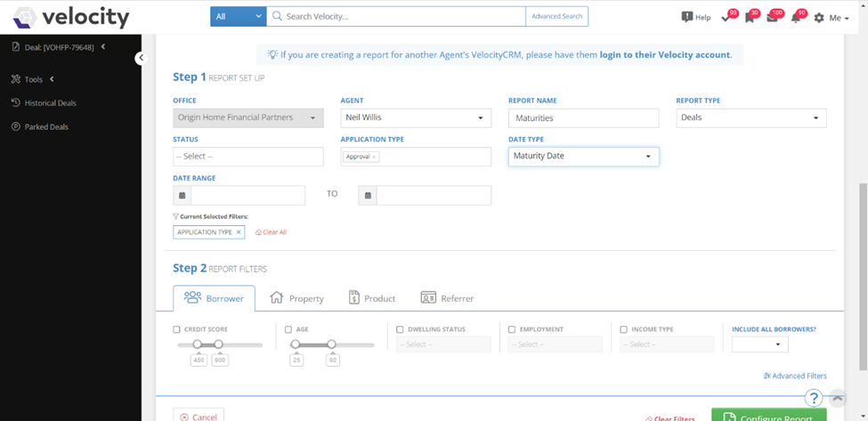This screenshot has width=868, height=421.
Task: Remove APPLICATION TYPE filter chip x
Action: tap(239, 232)
